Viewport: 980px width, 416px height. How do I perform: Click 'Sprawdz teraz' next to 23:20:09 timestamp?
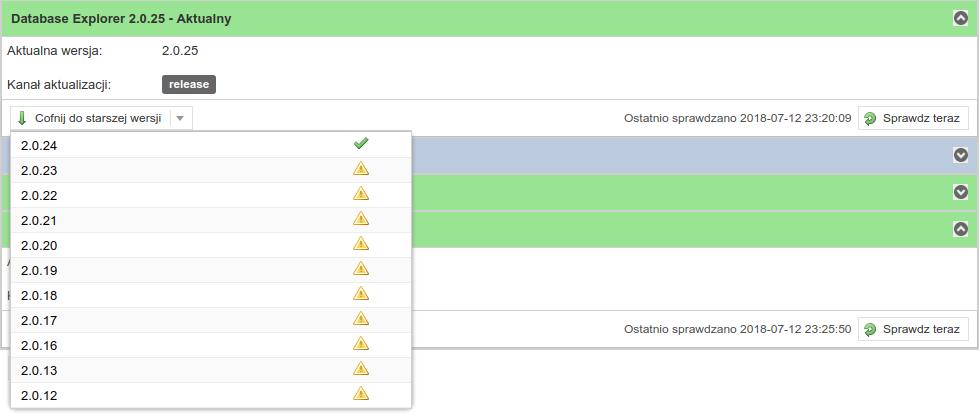pyautogui.click(x=913, y=118)
